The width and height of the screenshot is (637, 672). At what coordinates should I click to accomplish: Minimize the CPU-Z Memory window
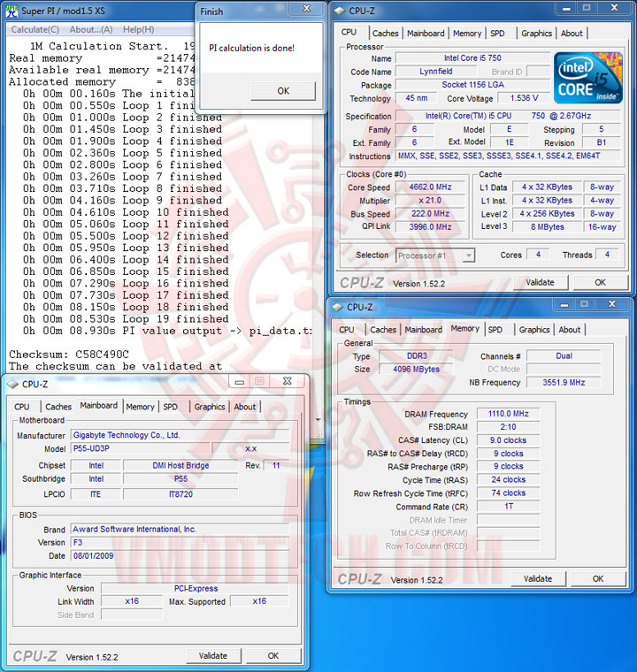pos(564,305)
